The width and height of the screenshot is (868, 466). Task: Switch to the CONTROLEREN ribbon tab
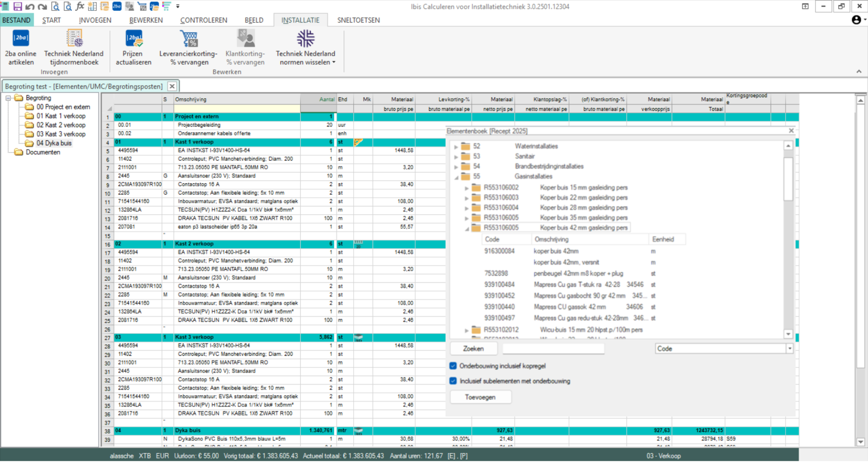point(204,20)
